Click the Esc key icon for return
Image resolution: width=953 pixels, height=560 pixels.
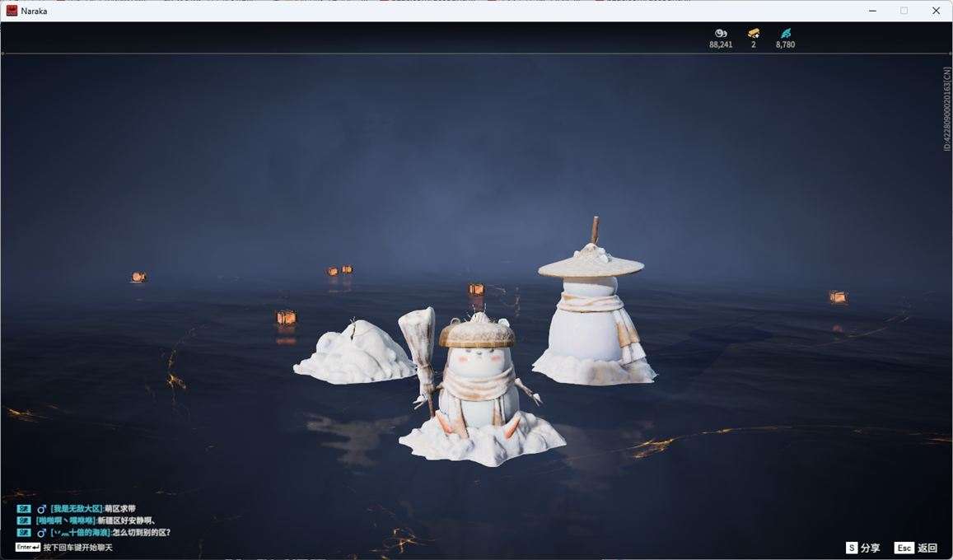click(x=904, y=548)
